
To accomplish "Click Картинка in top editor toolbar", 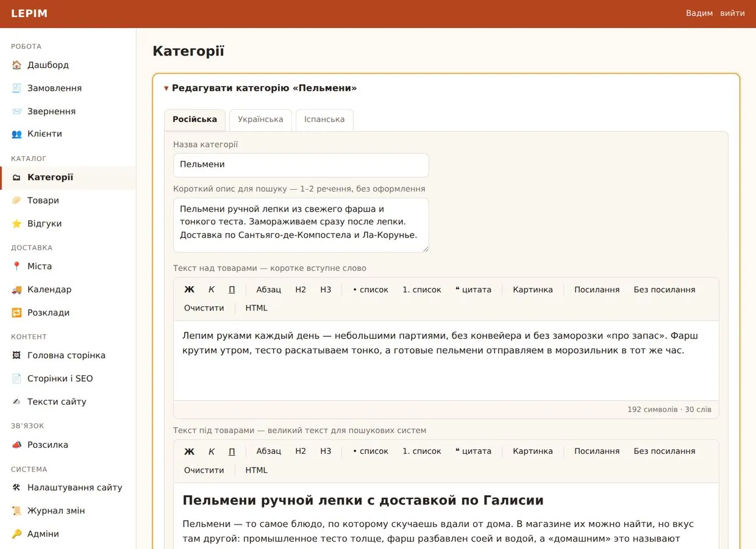I will point(533,290).
